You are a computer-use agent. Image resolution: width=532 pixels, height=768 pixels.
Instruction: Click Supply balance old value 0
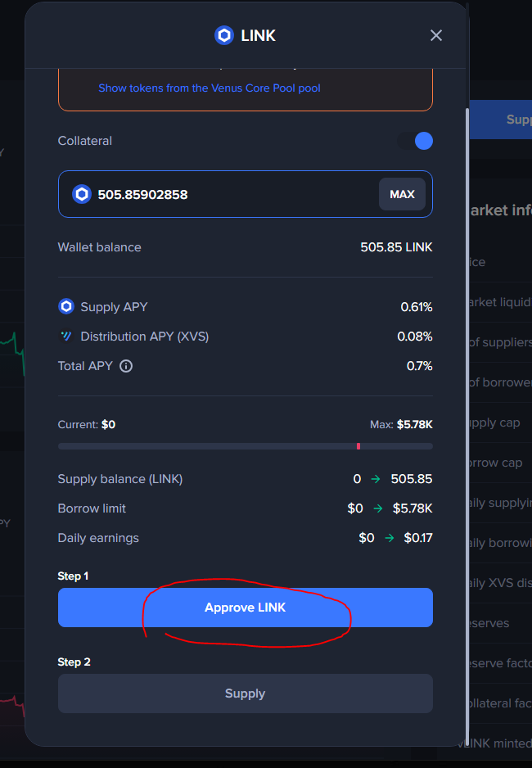pyautogui.click(x=358, y=478)
